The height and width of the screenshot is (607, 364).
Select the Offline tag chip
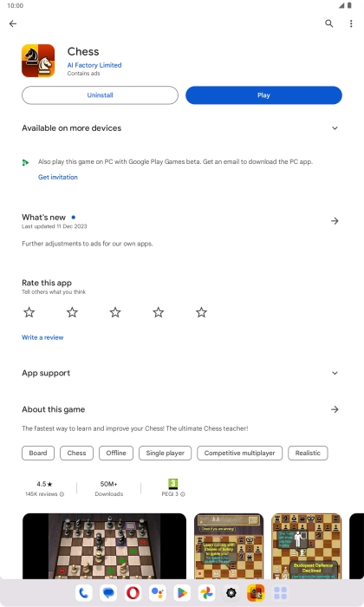click(116, 453)
